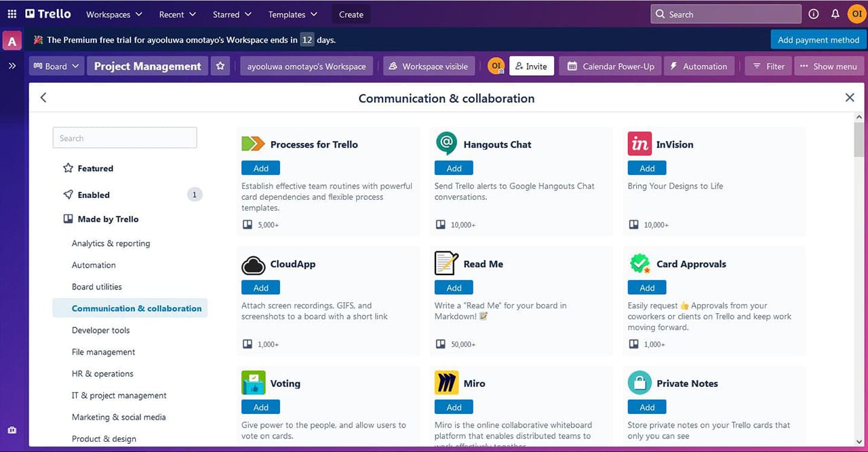
Task: Star the Project Management board
Action: [220, 66]
